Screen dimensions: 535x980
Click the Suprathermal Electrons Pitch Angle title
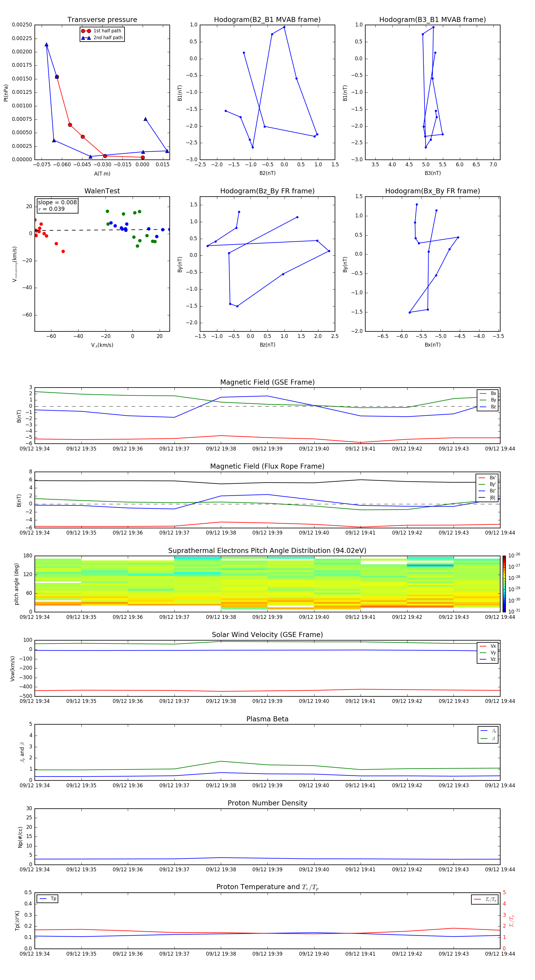(267, 551)
